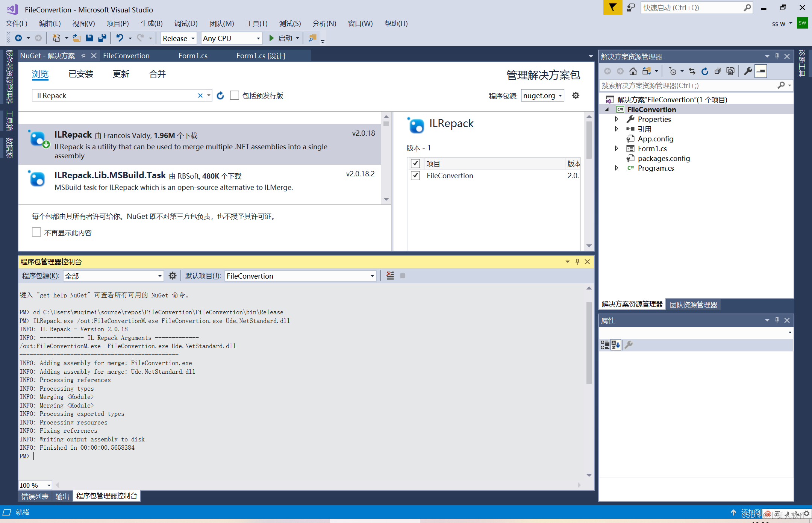Switch to the Form1.cs [设计] tab
The height and width of the screenshot is (523, 812).
[260, 56]
